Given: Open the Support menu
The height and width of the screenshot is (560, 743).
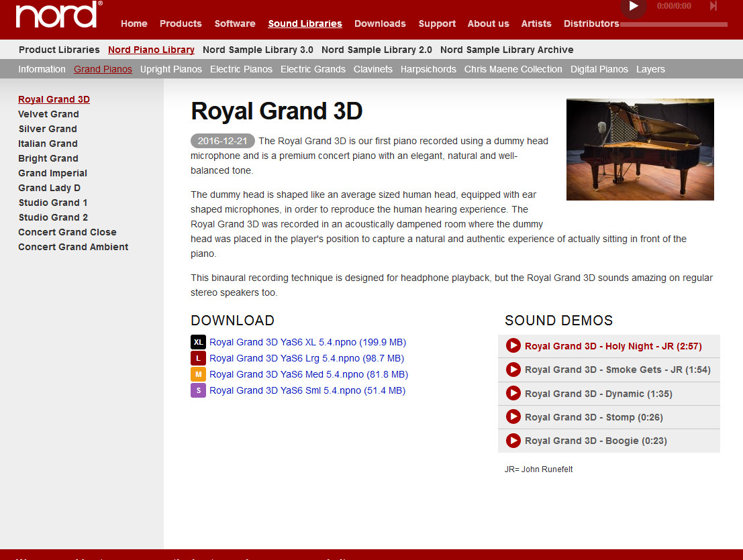Looking at the screenshot, I should [437, 23].
